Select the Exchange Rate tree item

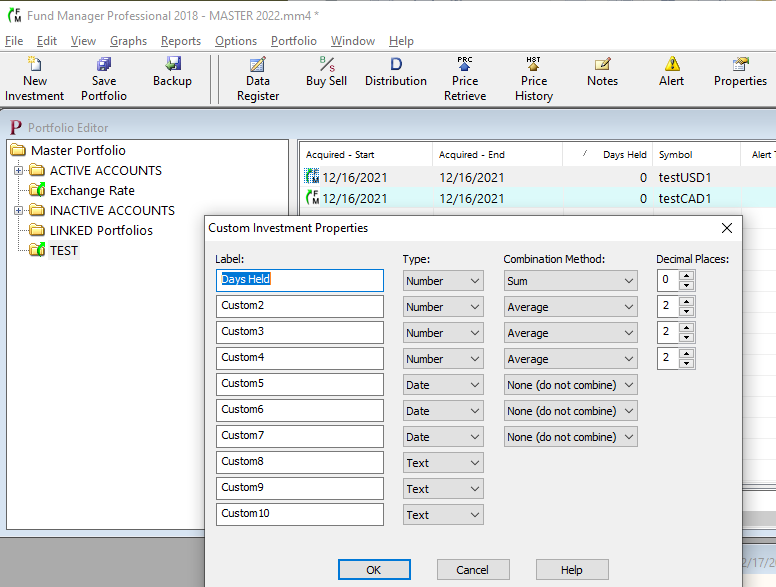(92, 191)
